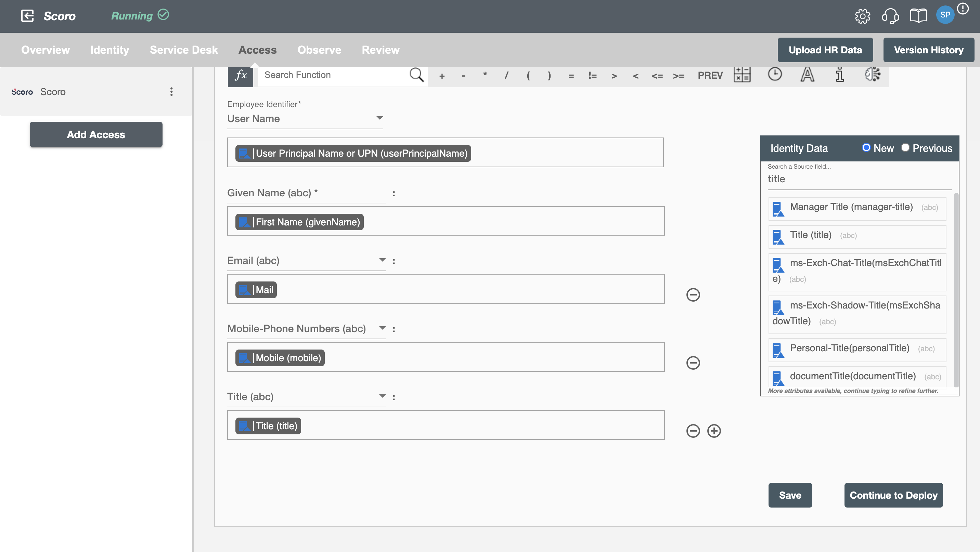Click the vertical ellipsis menu for Scoro

(x=171, y=91)
